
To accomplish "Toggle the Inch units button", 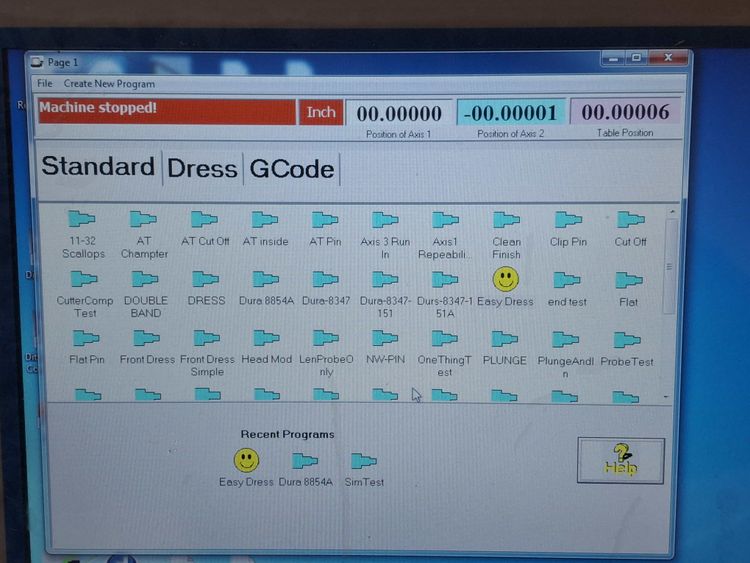I will pyautogui.click(x=321, y=112).
